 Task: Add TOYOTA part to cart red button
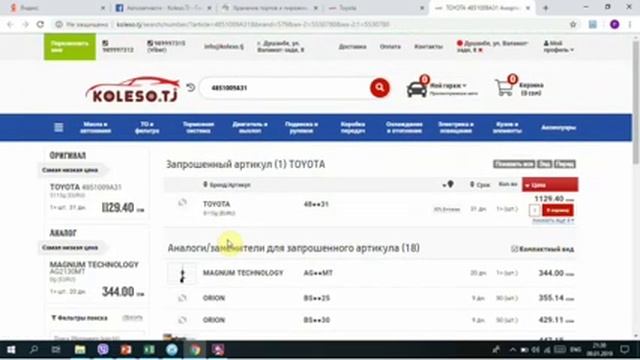coord(558,210)
